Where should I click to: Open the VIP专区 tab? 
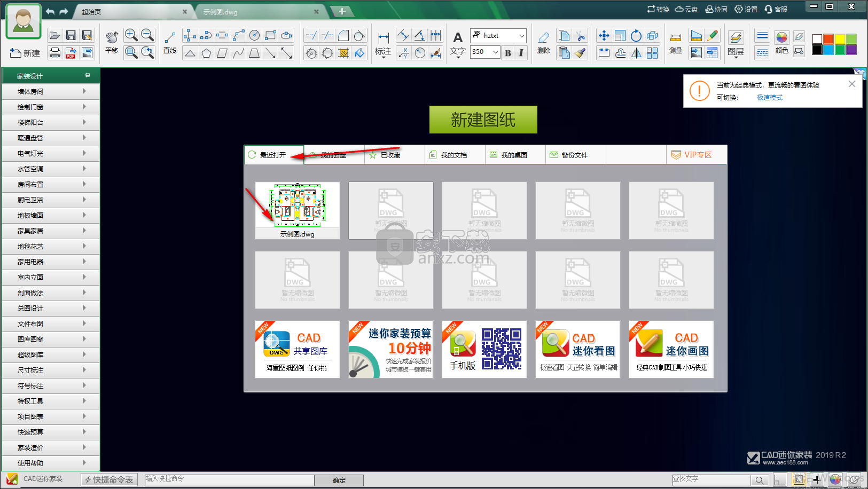[x=697, y=155]
